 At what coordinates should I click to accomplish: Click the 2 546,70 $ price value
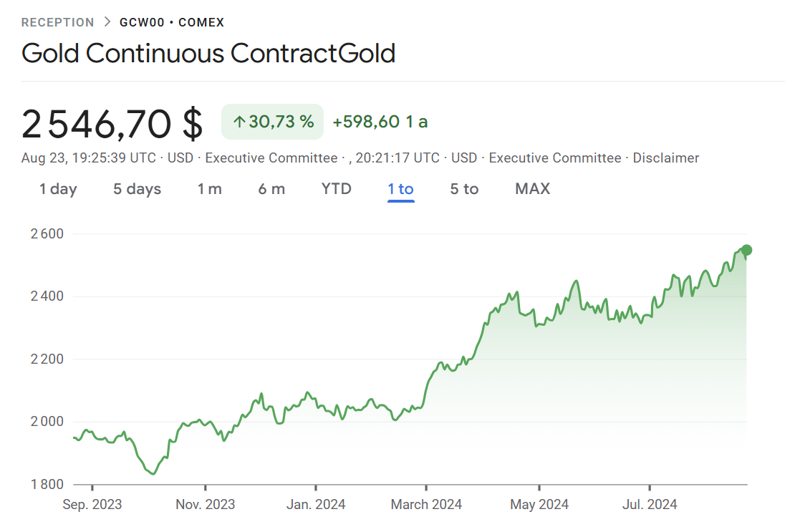[x=112, y=123]
